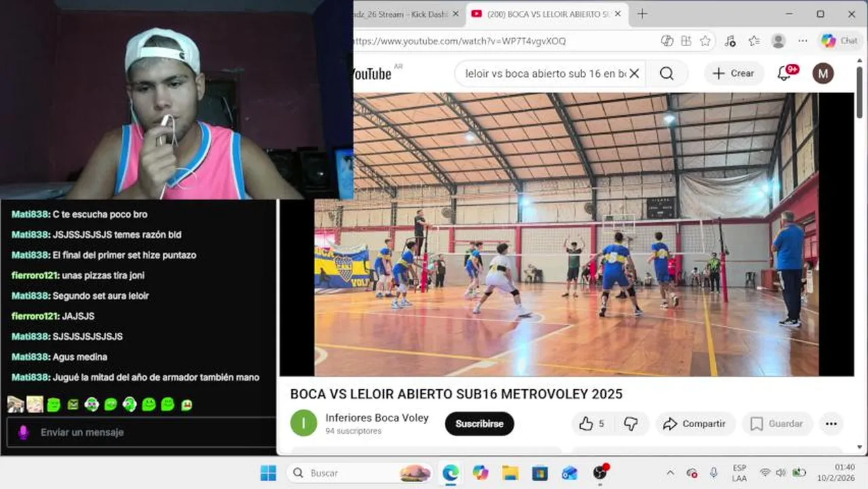Open Microsoft Edge from the taskbar

450,473
